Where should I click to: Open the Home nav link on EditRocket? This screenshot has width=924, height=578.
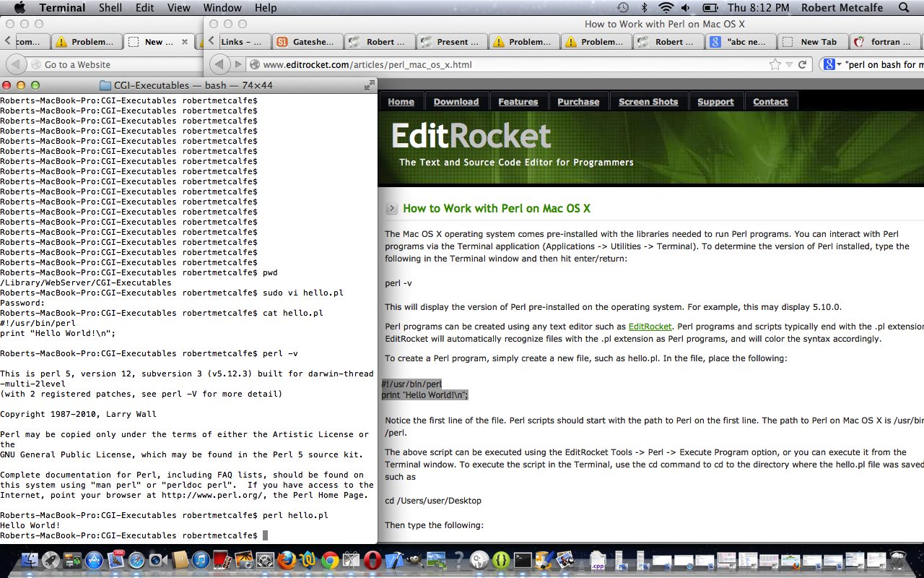(x=401, y=102)
